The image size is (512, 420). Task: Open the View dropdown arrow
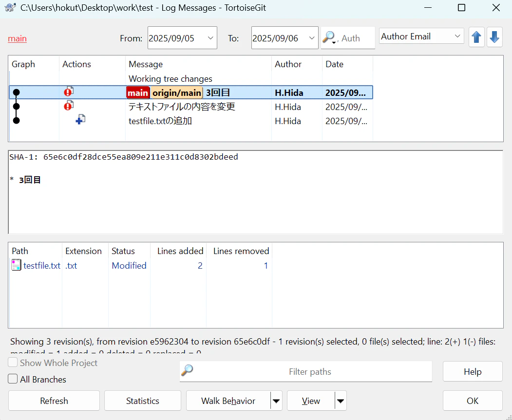(341, 401)
